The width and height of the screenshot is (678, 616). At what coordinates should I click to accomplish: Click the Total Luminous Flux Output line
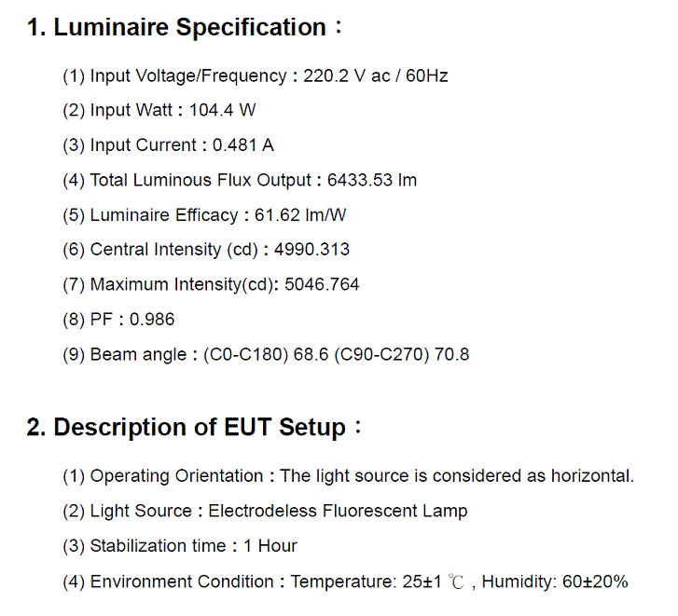[240, 180]
